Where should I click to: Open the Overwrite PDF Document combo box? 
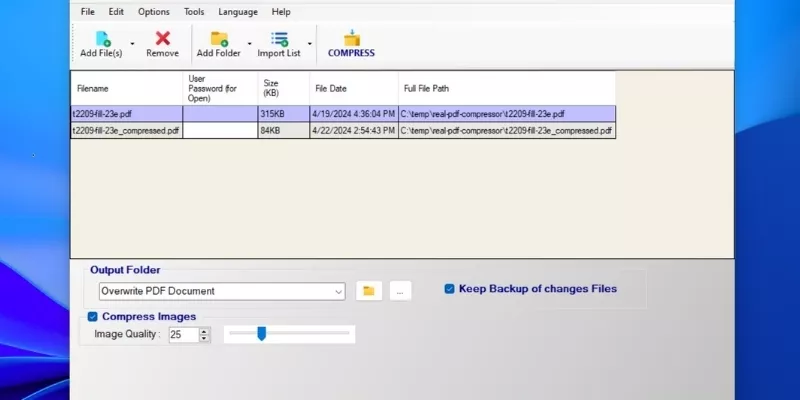(x=222, y=291)
